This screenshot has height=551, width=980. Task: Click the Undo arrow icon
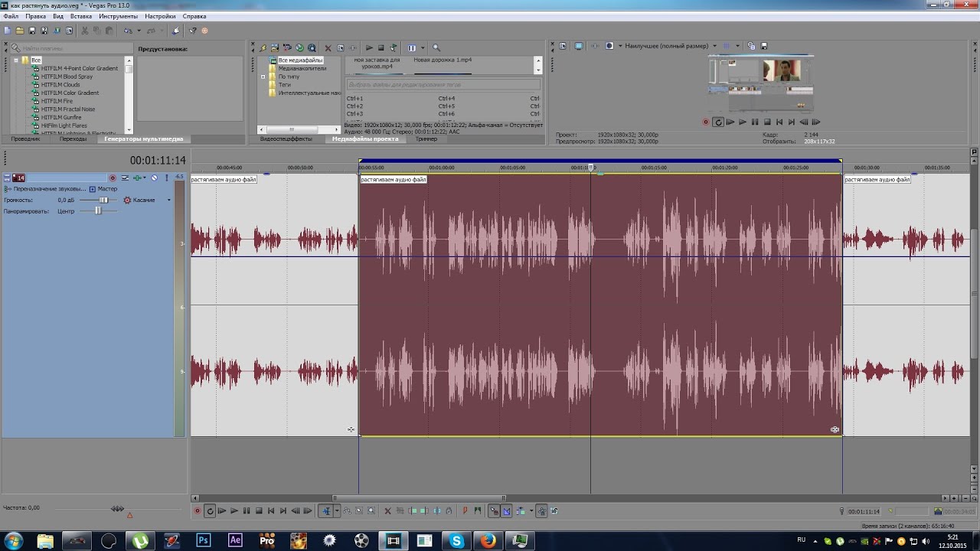pyautogui.click(x=128, y=31)
